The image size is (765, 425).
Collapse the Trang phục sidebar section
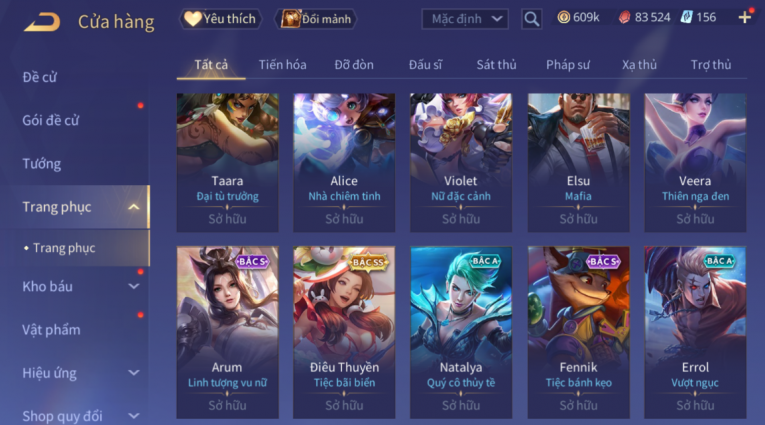(134, 207)
